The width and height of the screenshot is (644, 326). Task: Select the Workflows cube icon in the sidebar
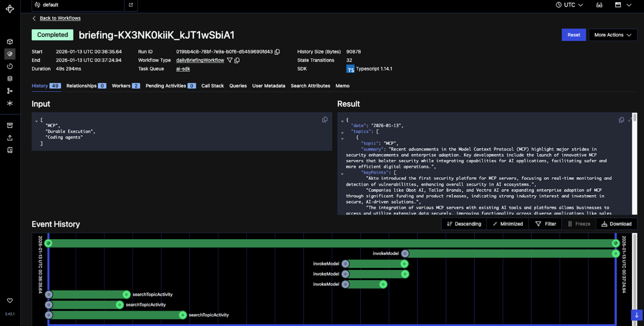coord(10,42)
